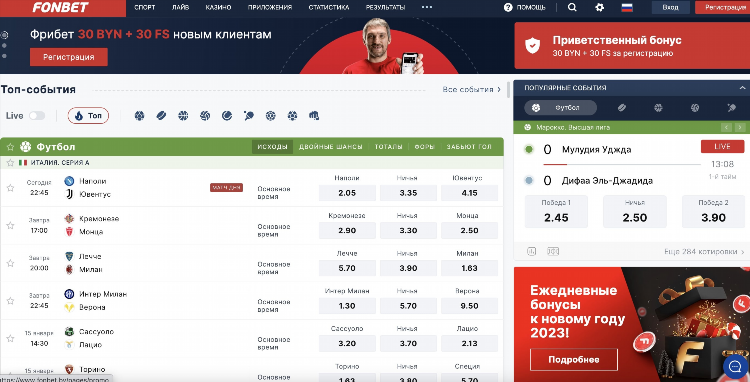Switch to Забьют гол tab
The height and width of the screenshot is (382, 750).
pos(469,147)
